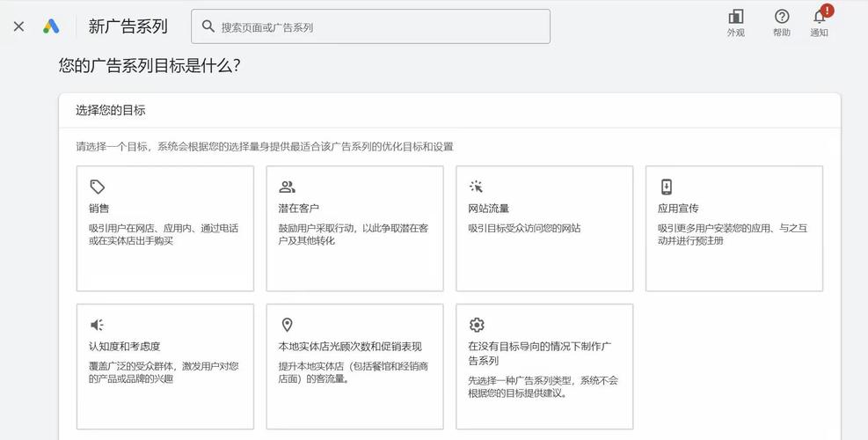Image resolution: width=868 pixels, height=440 pixels.
Task: Select the no-goal campaign gear icon
Action: pyautogui.click(x=477, y=325)
